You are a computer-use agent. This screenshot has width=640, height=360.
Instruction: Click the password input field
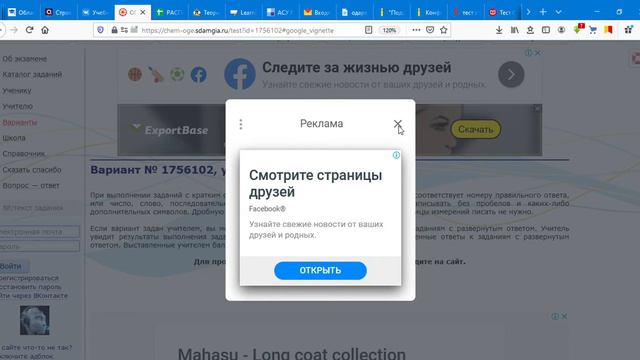tap(40, 247)
